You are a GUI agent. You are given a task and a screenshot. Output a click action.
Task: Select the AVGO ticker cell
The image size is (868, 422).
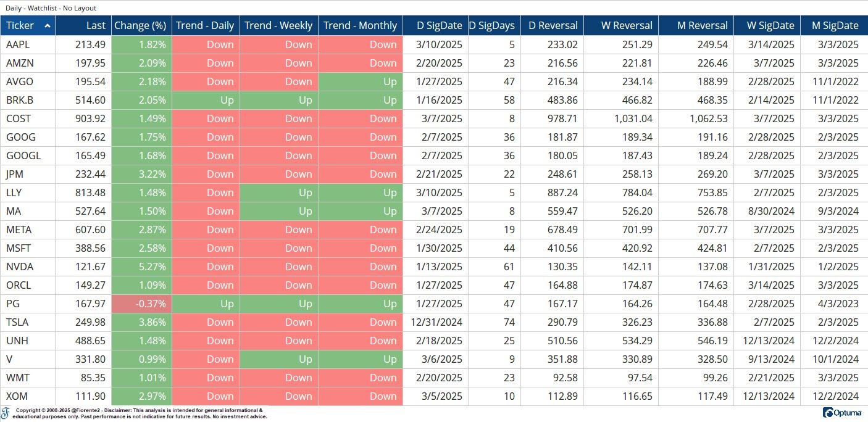(28, 81)
